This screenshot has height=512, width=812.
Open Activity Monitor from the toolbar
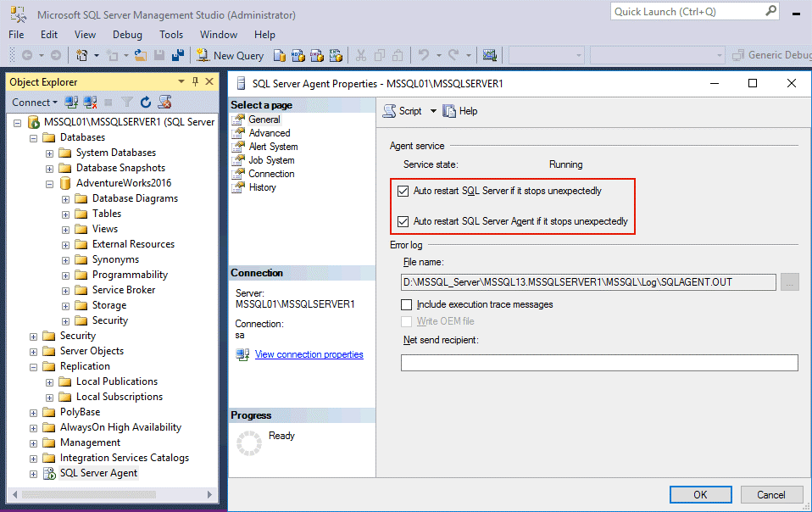(x=490, y=54)
